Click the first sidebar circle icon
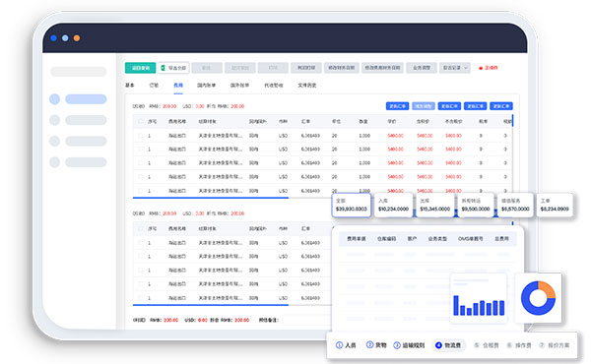591x364 pixels. [x=54, y=99]
